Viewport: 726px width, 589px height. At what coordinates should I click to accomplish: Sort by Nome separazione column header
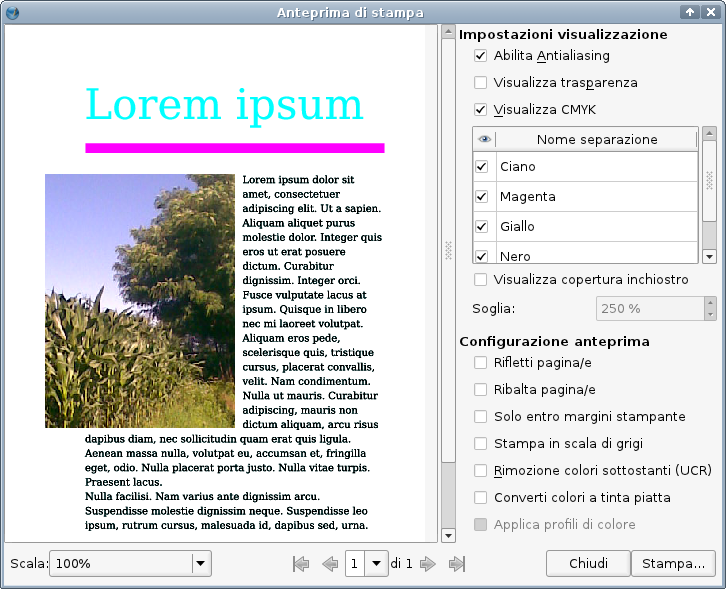pyautogui.click(x=596, y=140)
